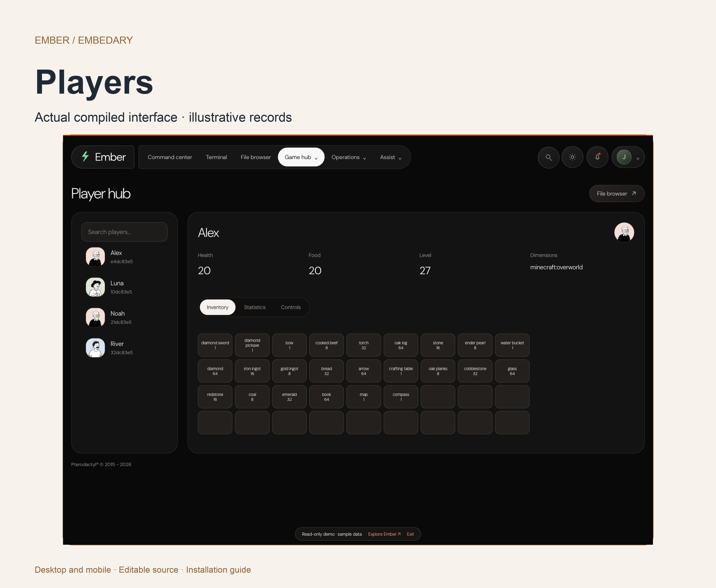Select the crafting table inventory slot
Screen dimensions: 716x588
coord(401,371)
